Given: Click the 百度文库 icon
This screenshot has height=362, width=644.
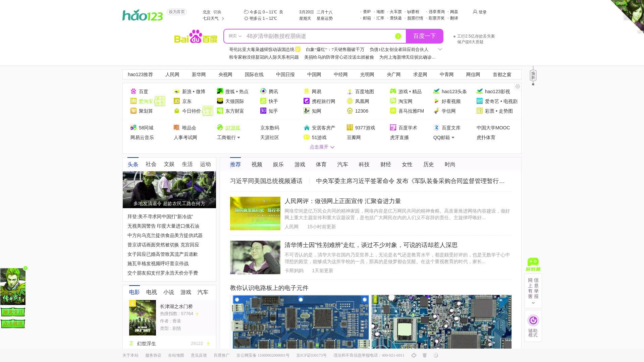Looking at the screenshot, I should click(436, 127).
